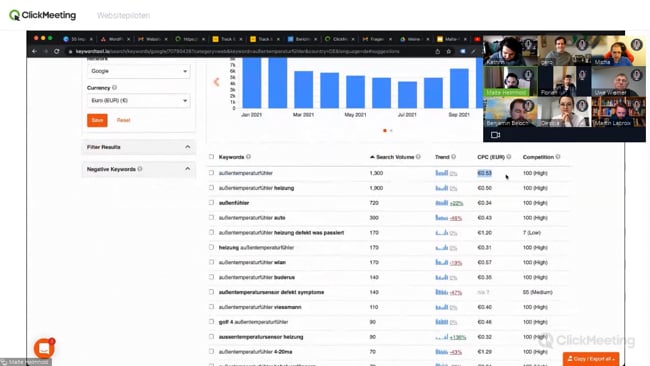
Task: Tick checkbox for außentemperaturfühler wlan
Action: coord(211,262)
